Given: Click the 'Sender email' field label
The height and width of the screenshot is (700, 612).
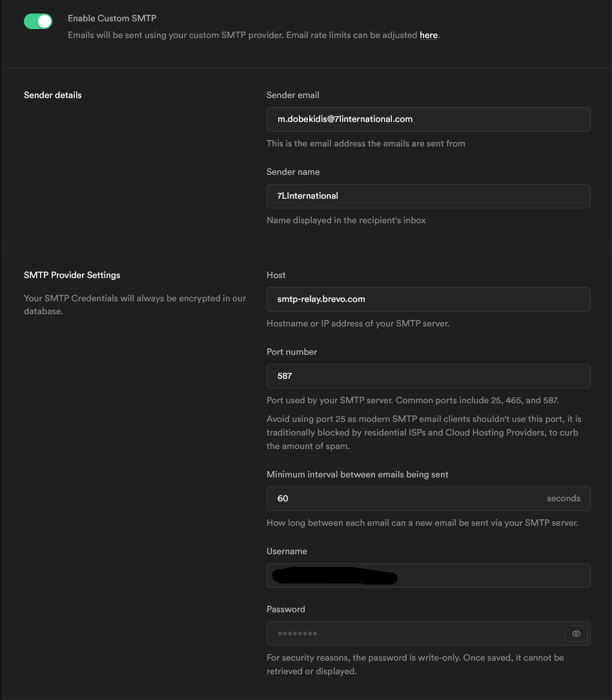Looking at the screenshot, I should click(293, 95).
